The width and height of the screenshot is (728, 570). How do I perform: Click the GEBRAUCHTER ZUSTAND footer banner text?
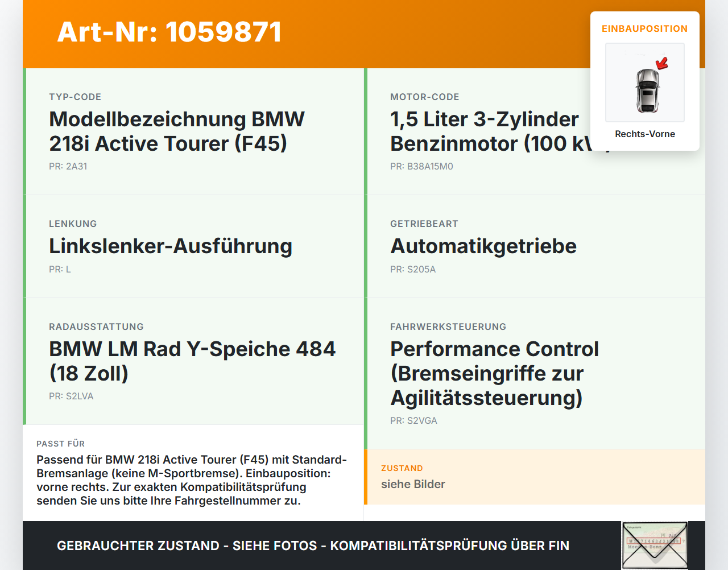pos(313,546)
